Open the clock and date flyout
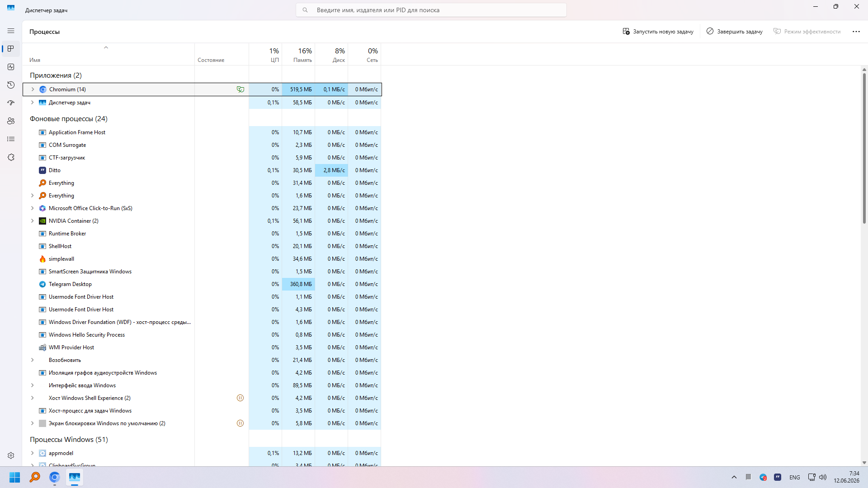 click(x=847, y=477)
